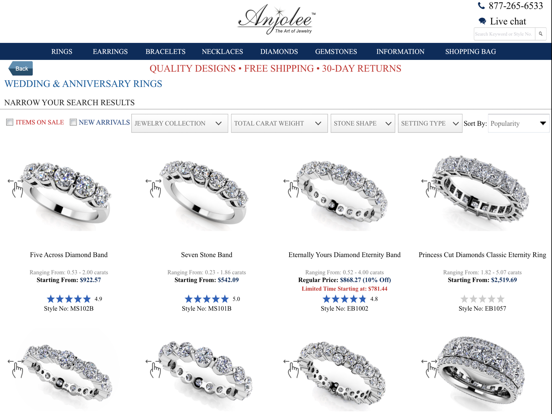The width and height of the screenshot is (552, 414).
Task: Open the Sort By Popularity combo box
Action: (518, 123)
